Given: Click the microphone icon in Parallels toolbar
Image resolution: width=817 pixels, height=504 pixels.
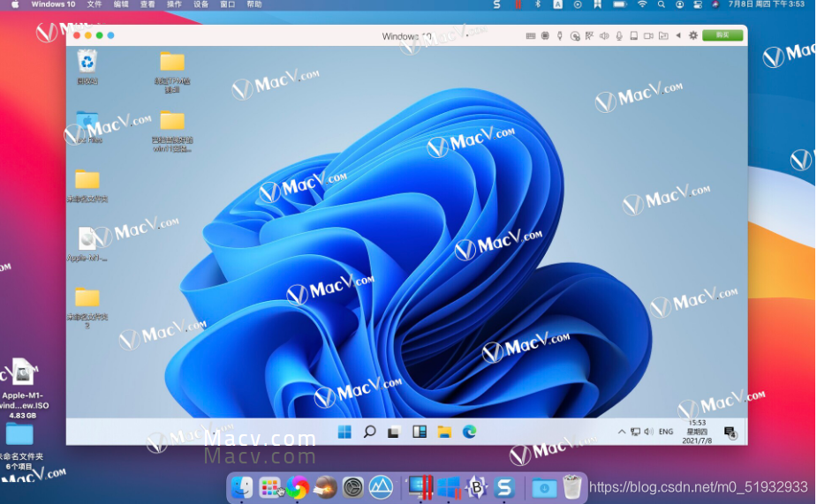Looking at the screenshot, I should coord(619,36).
